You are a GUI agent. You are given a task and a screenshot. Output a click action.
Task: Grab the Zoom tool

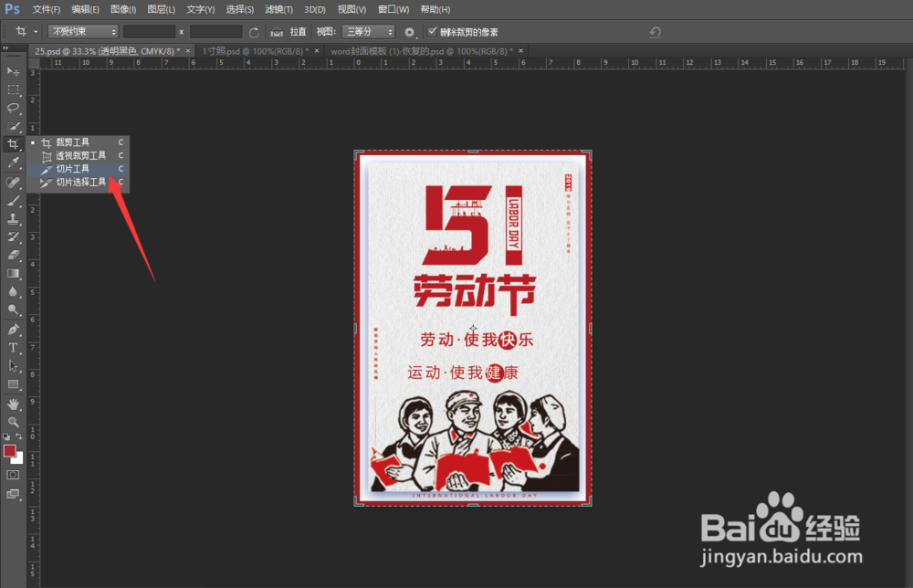pyautogui.click(x=13, y=423)
